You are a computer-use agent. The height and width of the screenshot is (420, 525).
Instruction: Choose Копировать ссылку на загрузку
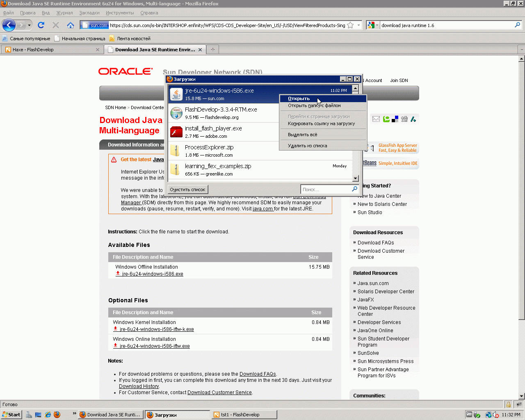click(x=323, y=123)
